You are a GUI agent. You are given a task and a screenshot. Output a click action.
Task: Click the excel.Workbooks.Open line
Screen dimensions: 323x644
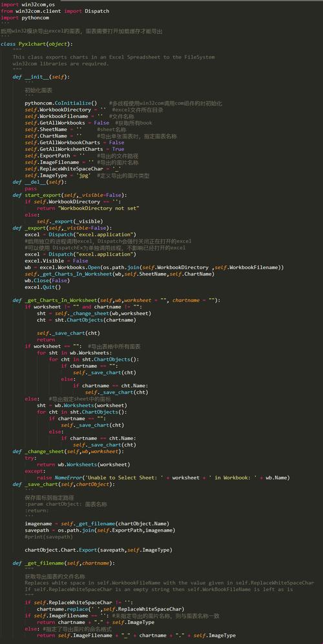[x=154, y=267]
